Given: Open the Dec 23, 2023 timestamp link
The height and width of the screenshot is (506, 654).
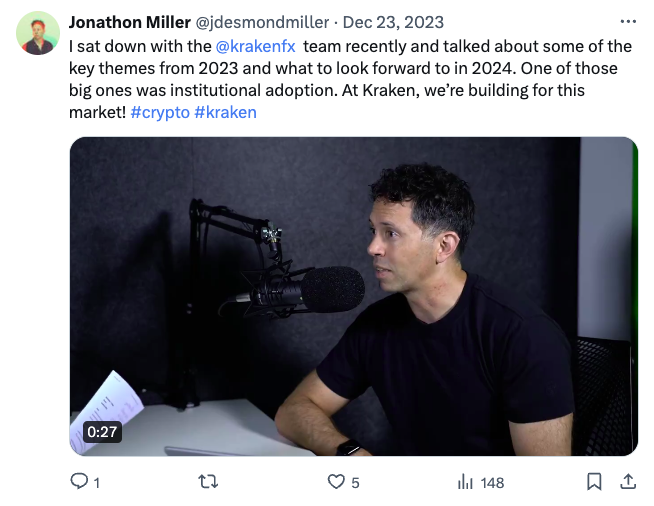Looking at the screenshot, I should [x=393, y=23].
